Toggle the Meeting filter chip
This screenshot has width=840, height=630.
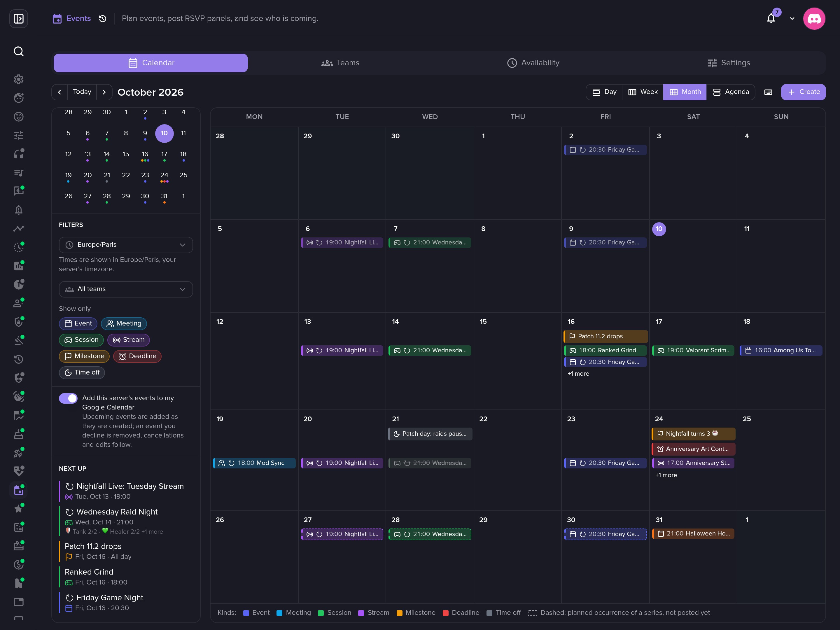click(x=124, y=323)
